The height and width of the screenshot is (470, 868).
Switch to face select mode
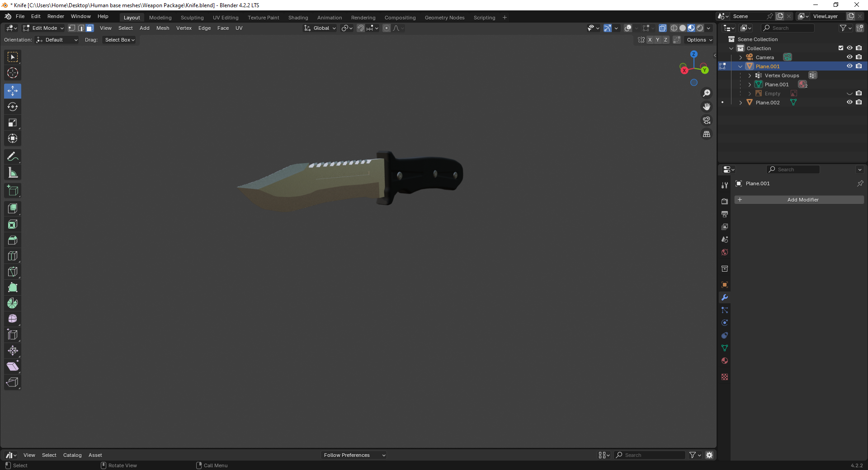(90, 28)
